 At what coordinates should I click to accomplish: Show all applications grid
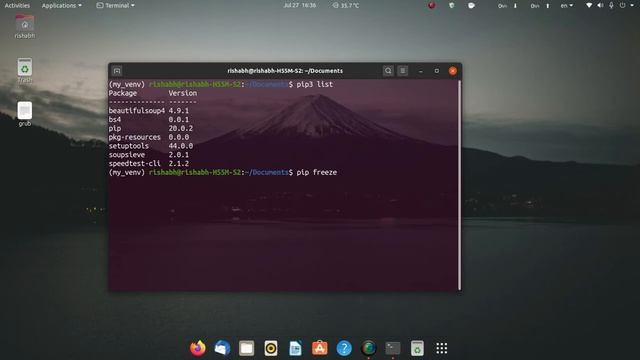(x=442, y=348)
